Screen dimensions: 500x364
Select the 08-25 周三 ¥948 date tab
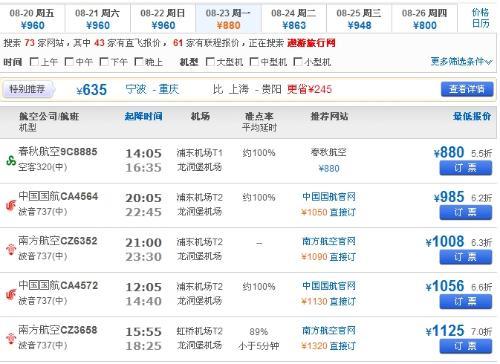(359, 19)
